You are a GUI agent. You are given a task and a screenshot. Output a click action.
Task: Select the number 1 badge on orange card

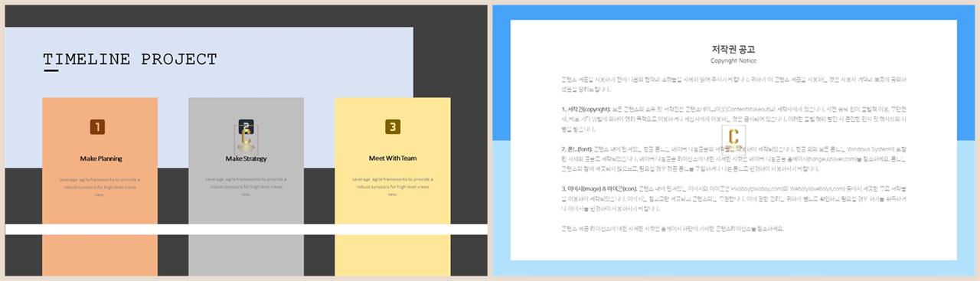coord(98,127)
